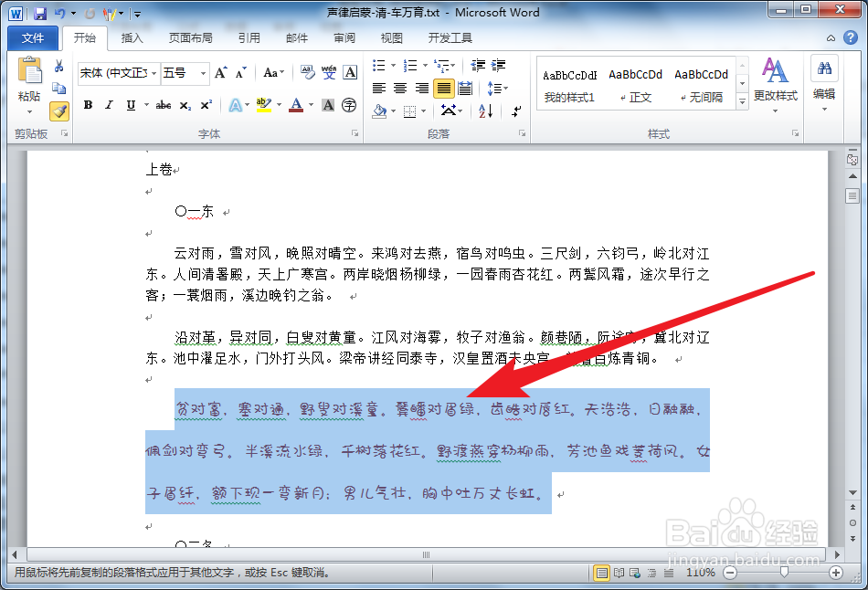This screenshot has width=868, height=590.
Task: Click the Sort (AZ) icon in Paragraph group
Action: pyautogui.click(x=485, y=111)
